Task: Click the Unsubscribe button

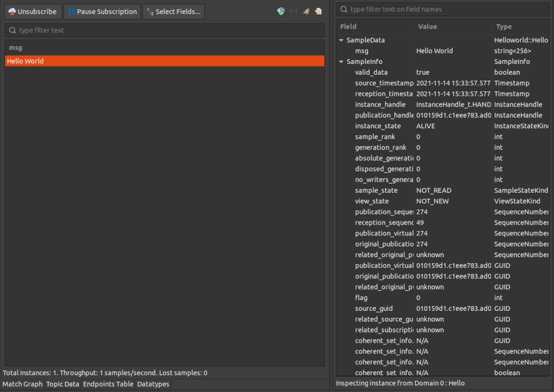Action: (x=32, y=12)
